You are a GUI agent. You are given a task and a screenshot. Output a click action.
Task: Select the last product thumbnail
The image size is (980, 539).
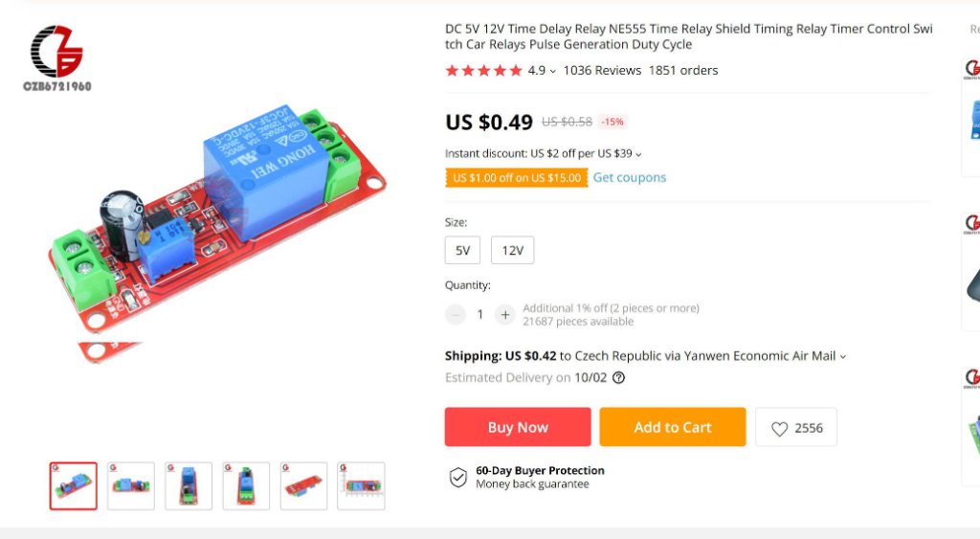click(361, 486)
